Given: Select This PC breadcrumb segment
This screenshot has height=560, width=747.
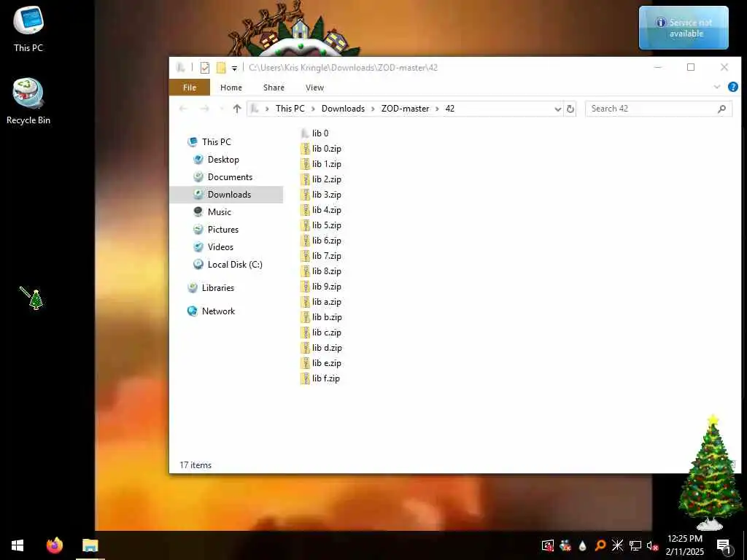Looking at the screenshot, I should pyautogui.click(x=290, y=109).
